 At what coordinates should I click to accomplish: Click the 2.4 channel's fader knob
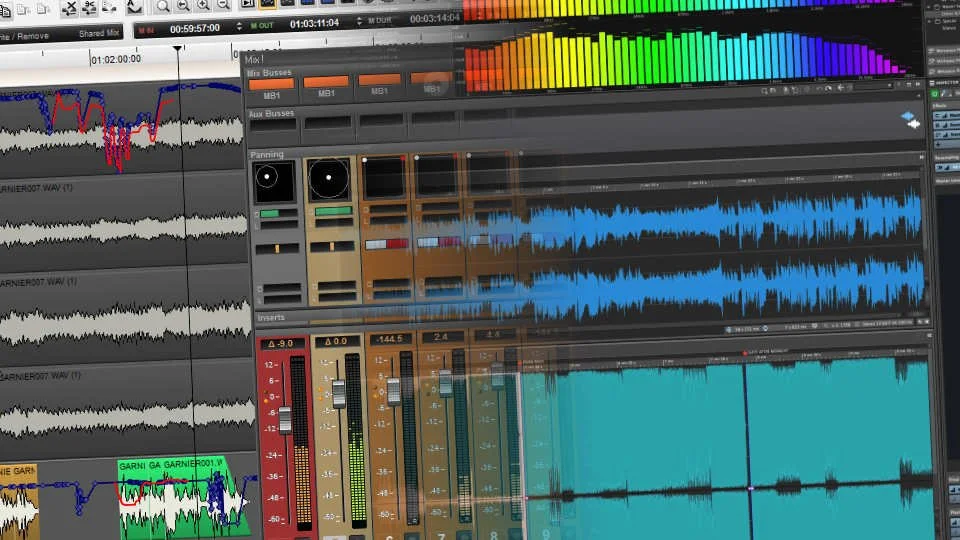click(446, 381)
